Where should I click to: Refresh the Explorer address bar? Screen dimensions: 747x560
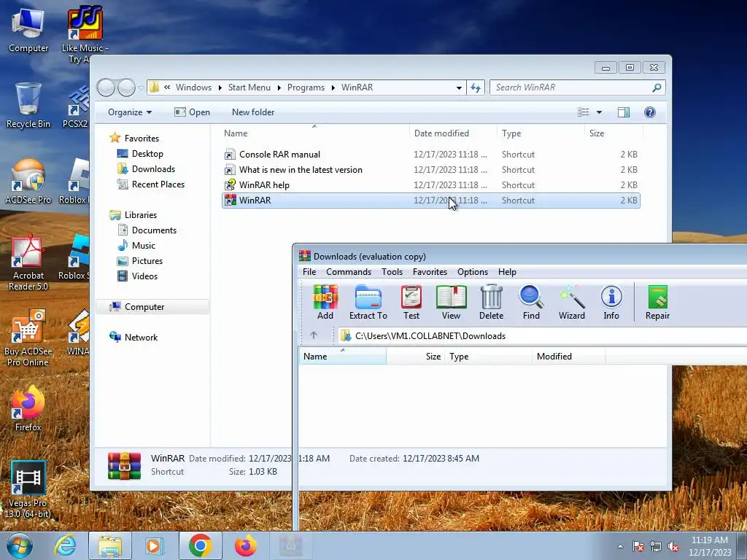476,87
